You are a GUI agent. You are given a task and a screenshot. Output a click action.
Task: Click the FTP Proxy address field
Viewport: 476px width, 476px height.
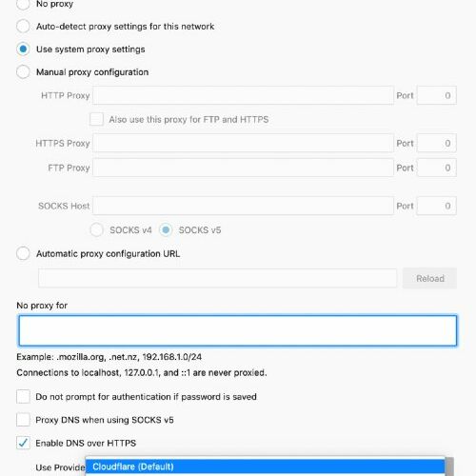[243, 168]
